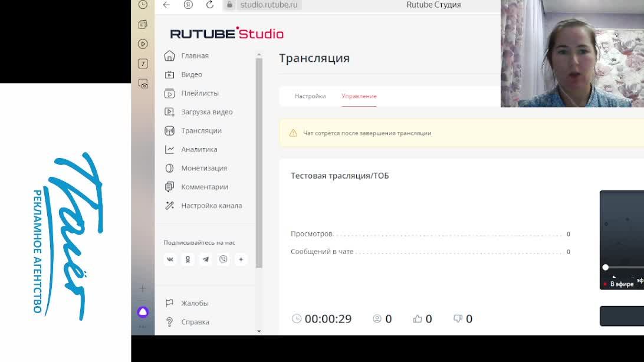This screenshot has height=362, width=644.
Task: Click the Справка question mark icon
Action: [x=169, y=322]
